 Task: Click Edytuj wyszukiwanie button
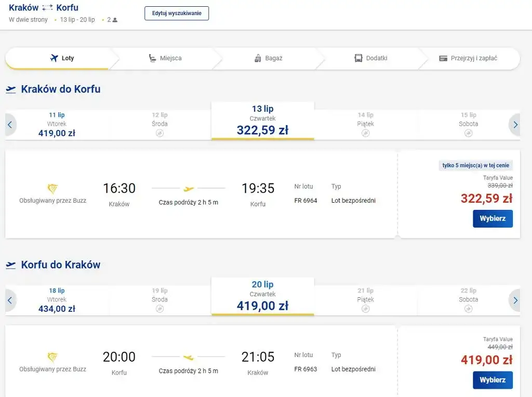tap(177, 13)
